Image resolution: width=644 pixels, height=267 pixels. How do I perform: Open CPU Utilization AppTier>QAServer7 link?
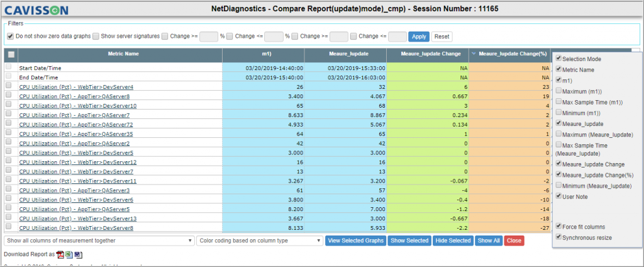[x=74, y=115]
